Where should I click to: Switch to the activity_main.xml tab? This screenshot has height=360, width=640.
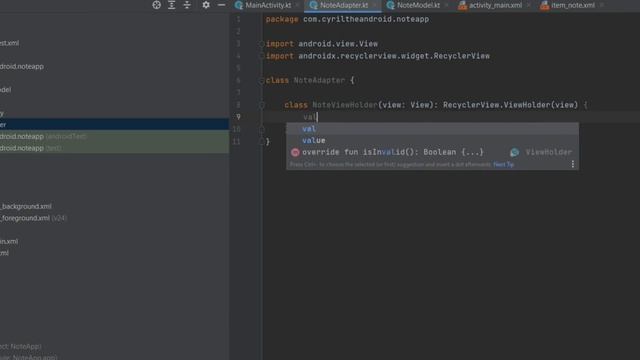[495, 5]
